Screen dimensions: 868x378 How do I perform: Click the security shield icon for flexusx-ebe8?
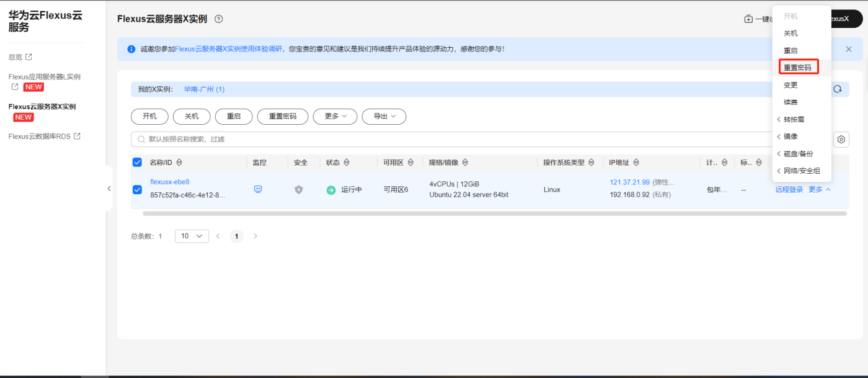(298, 189)
